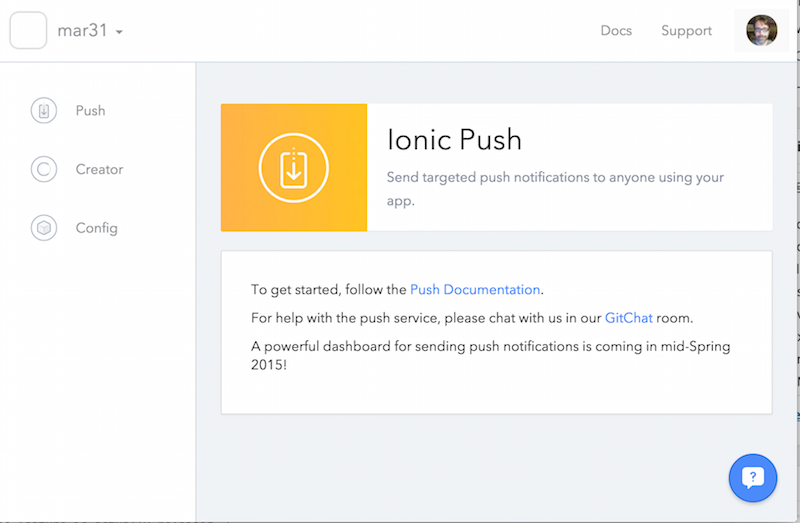
Task: Select the Push sidebar label
Action: (90, 111)
